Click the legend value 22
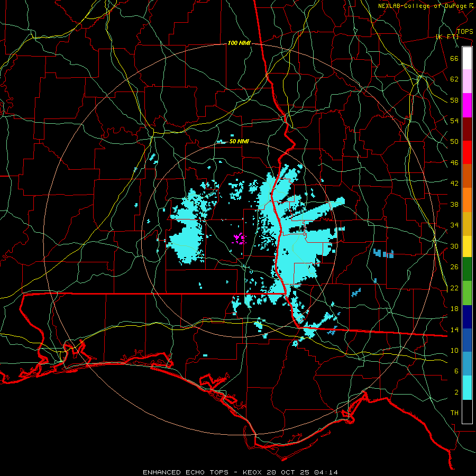The image size is (476, 476). [x=454, y=288]
